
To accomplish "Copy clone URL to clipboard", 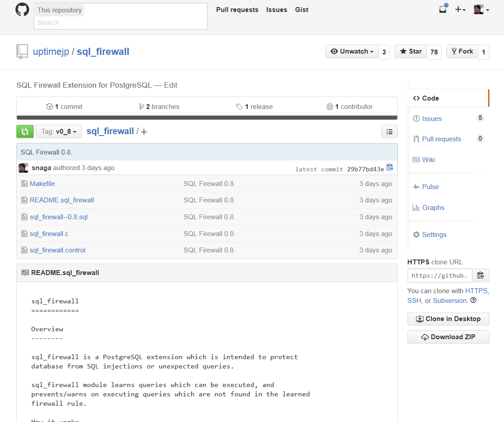I will pos(481,276).
